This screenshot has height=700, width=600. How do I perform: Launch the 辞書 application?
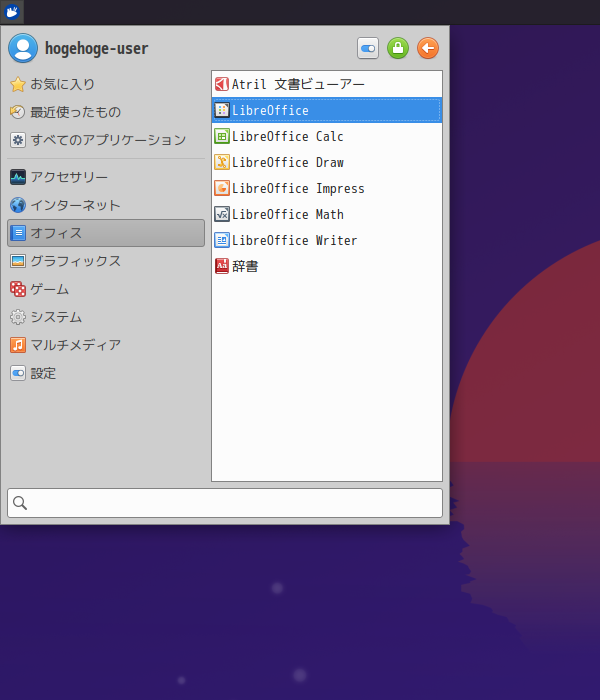coord(327,266)
